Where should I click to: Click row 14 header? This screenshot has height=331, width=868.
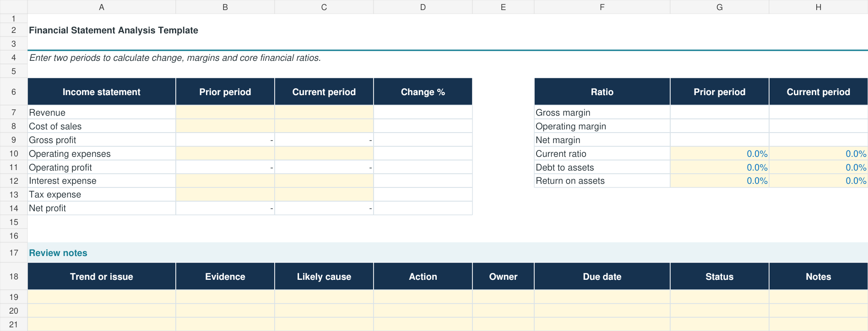coord(14,208)
